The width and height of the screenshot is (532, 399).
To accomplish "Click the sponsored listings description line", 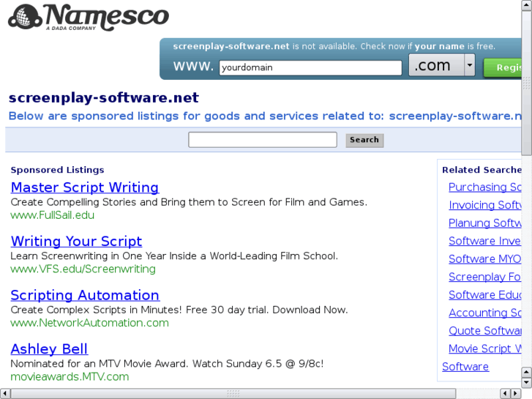I will [265, 116].
